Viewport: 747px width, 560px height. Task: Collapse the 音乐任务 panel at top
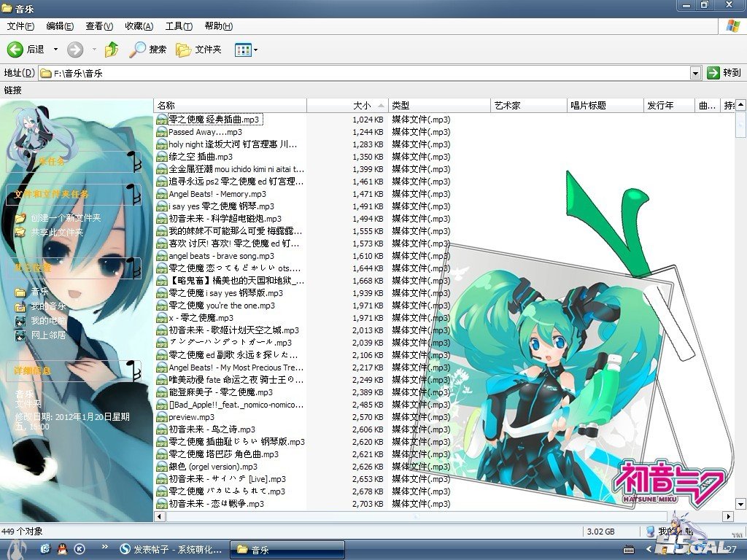(x=134, y=161)
